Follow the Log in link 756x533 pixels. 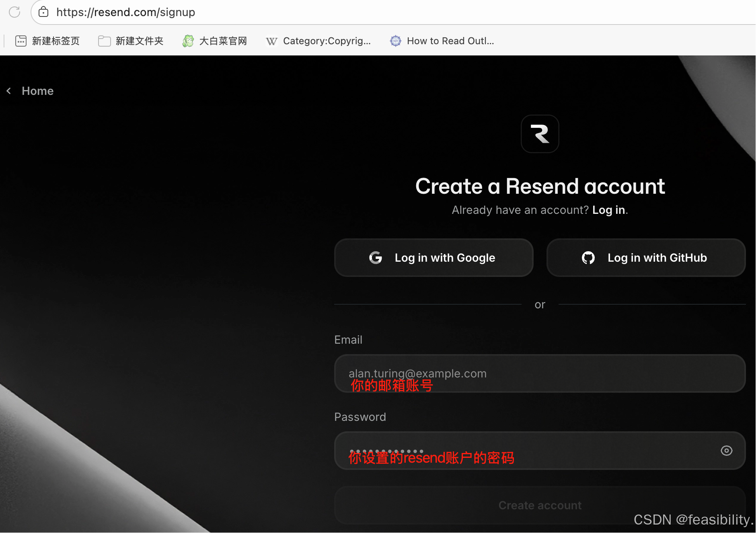(608, 210)
